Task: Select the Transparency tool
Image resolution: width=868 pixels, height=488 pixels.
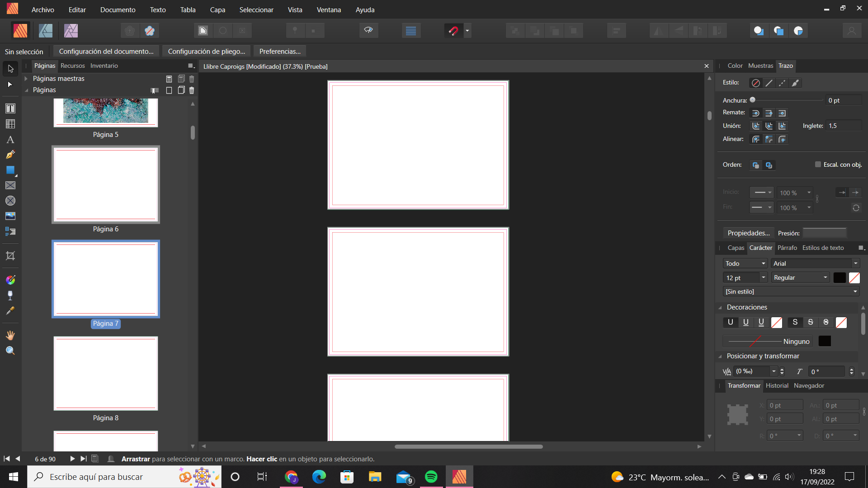Action: pos(10,296)
